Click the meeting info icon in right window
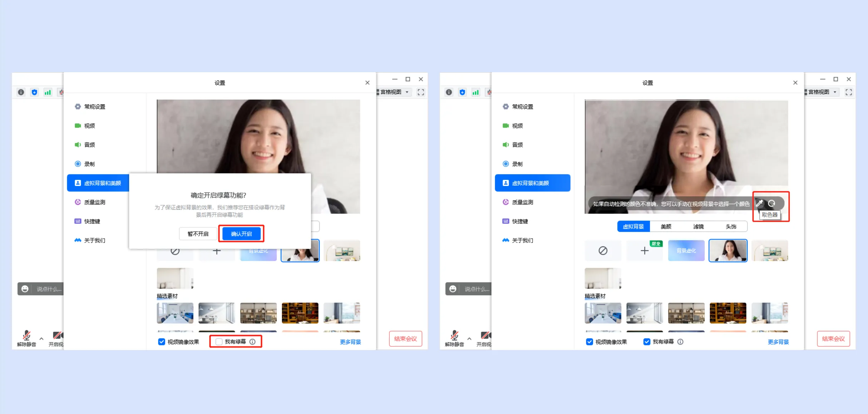Screen dimensions: 868x414 (x=449, y=92)
